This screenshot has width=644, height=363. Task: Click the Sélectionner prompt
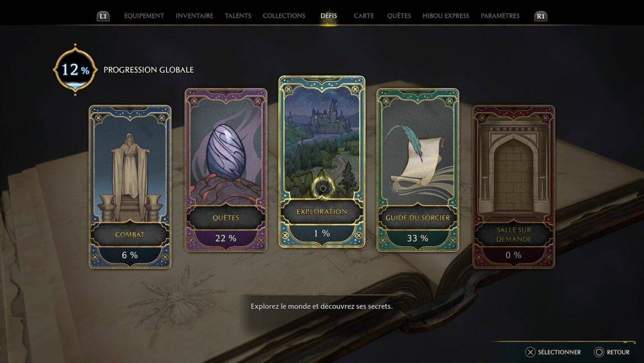tap(559, 352)
